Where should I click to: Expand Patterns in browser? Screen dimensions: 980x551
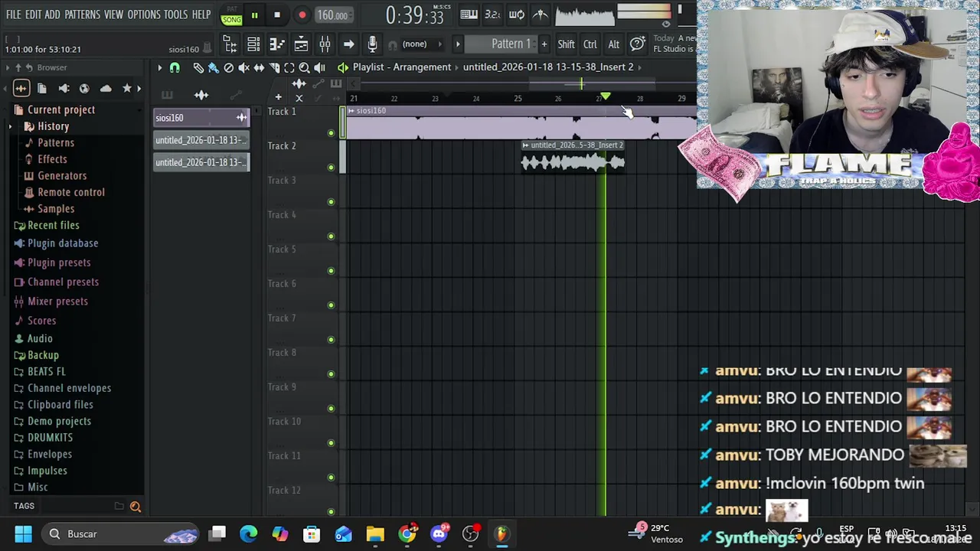[55, 143]
